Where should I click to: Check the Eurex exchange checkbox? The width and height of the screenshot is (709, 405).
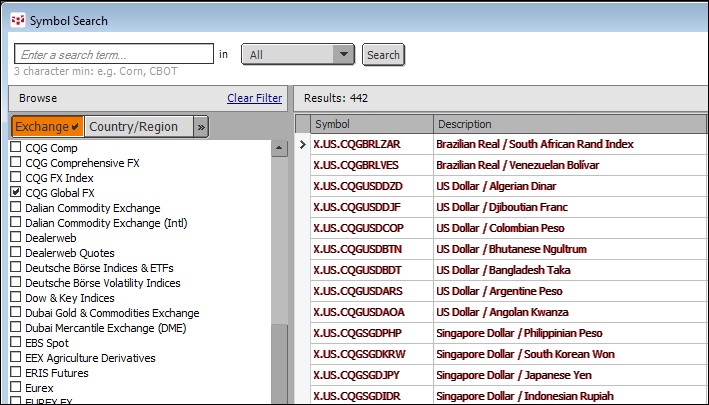coord(16,387)
